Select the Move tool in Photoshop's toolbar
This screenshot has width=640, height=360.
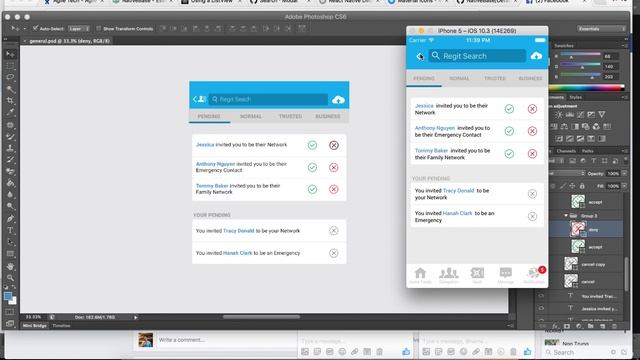(x=10, y=54)
